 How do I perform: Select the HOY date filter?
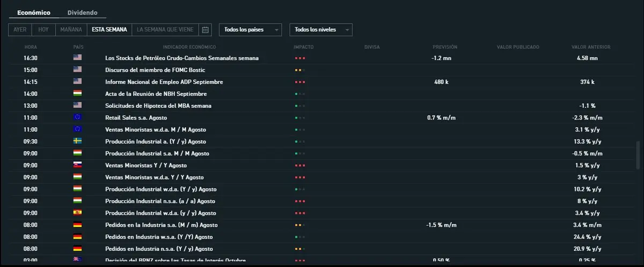[43, 30]
